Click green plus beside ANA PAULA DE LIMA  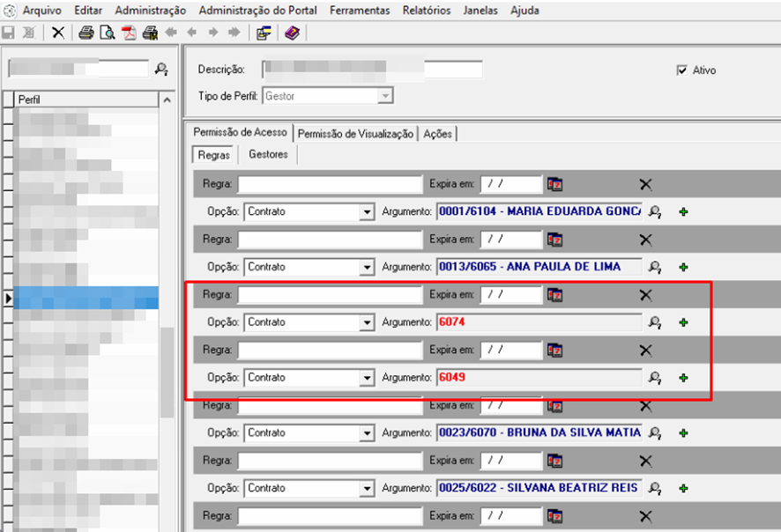(x=683, y=267)
